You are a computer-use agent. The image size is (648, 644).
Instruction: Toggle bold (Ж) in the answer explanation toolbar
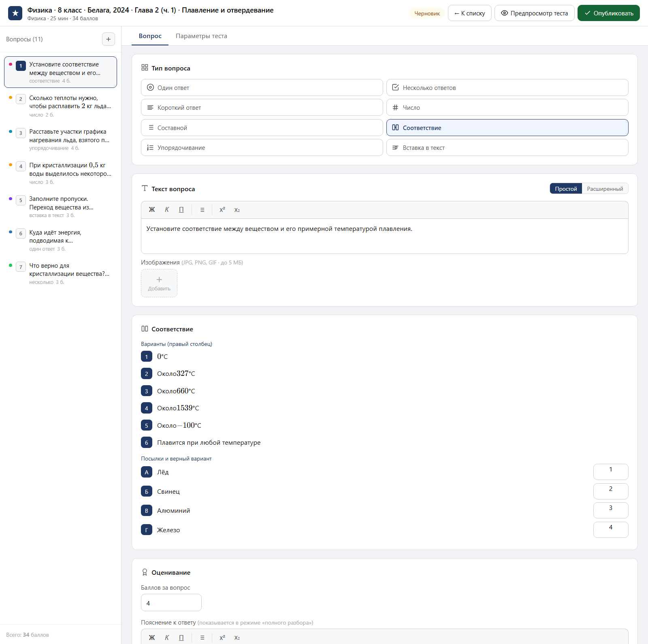pos(152,638)
